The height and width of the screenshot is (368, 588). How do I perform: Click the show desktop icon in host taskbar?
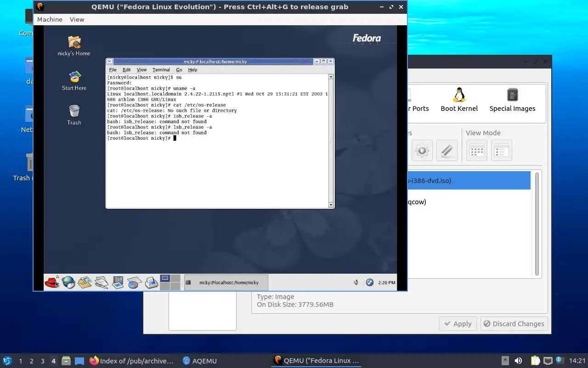click(x=79, y=361)
